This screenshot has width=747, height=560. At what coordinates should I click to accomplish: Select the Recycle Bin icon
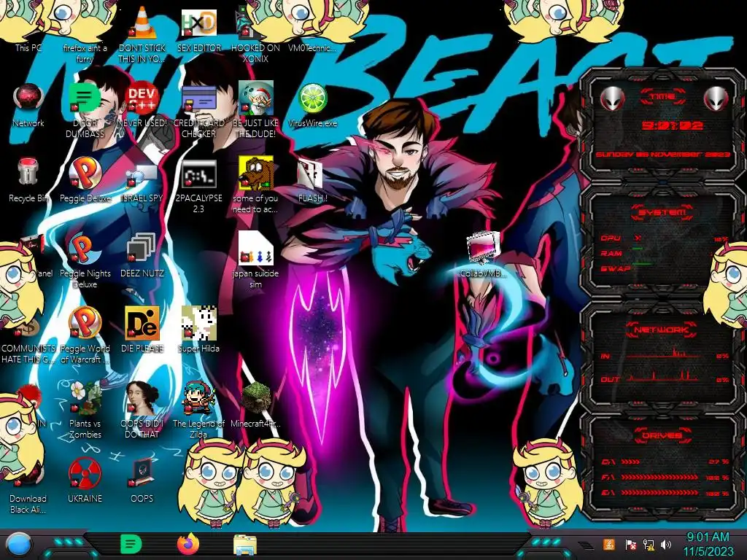pos(28,181)
